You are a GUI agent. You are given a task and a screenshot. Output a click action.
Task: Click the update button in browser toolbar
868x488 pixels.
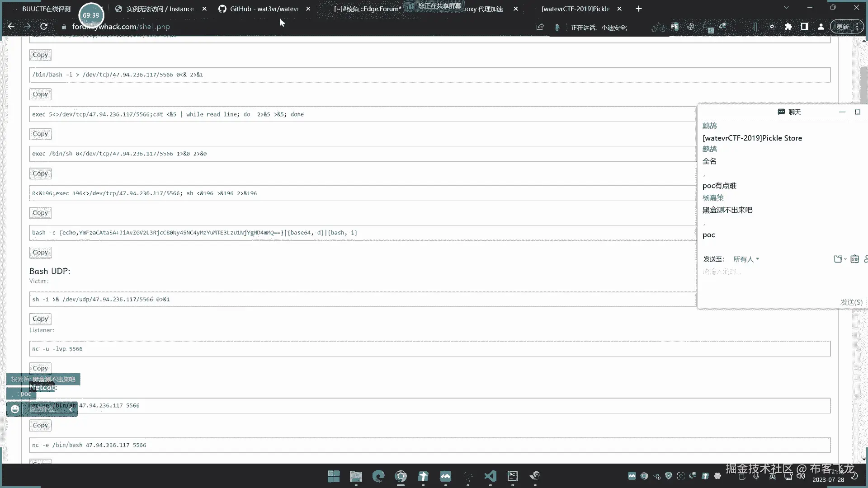point(842,27)
